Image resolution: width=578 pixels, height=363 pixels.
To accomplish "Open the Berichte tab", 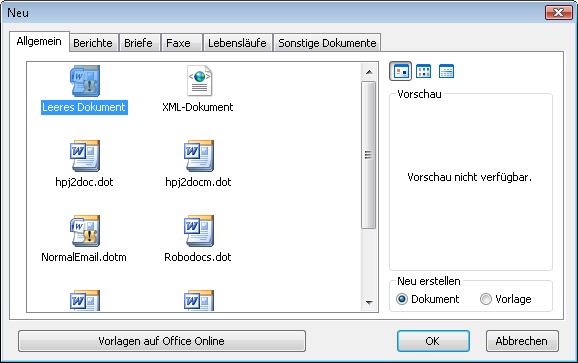I will [x=93, y=43].
